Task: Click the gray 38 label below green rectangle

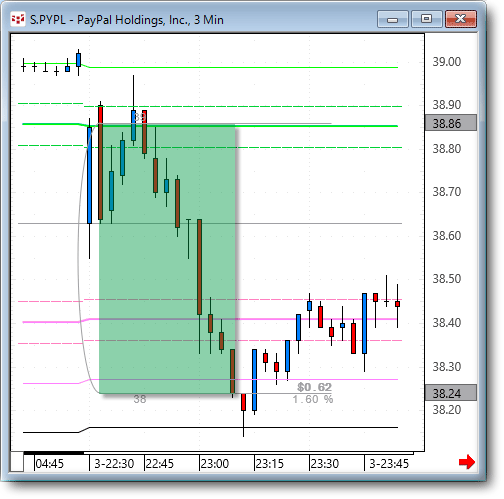Action: tap(140, 399)
